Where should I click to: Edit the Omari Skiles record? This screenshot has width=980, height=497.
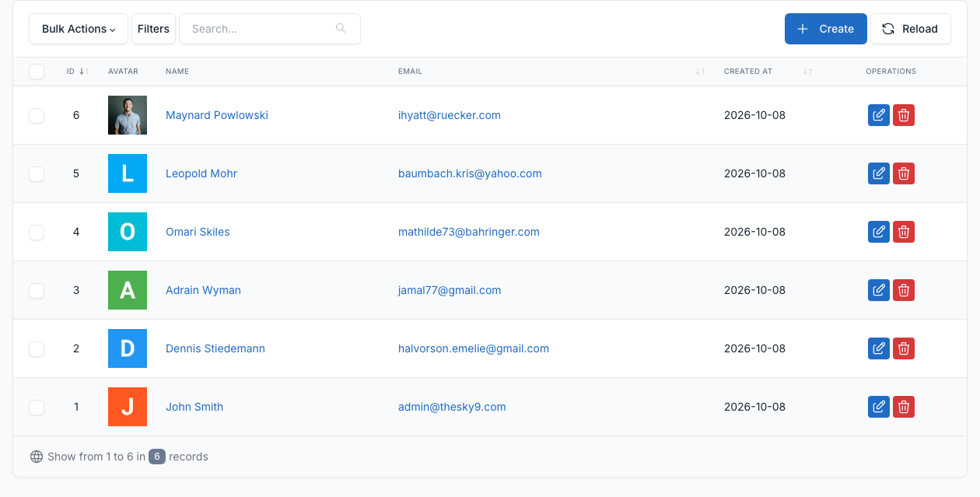coord(879,232)
